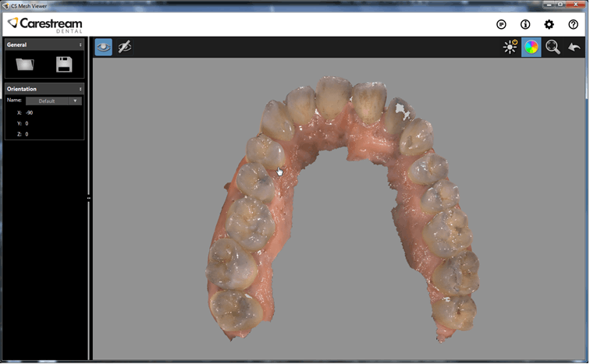Open the Orientation Name dropdown showing Default
This screenshot has height=364, width=590.
[54, 101]
